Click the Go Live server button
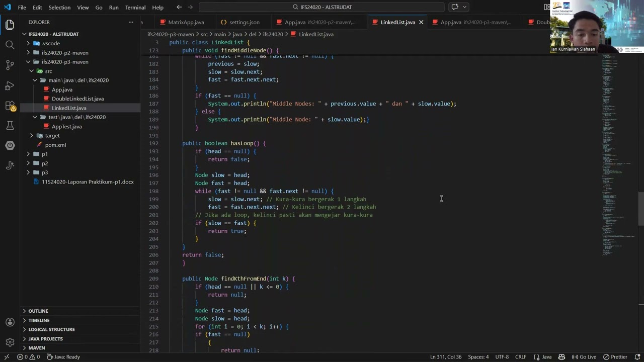644x362 pixels. pos(584,357)
